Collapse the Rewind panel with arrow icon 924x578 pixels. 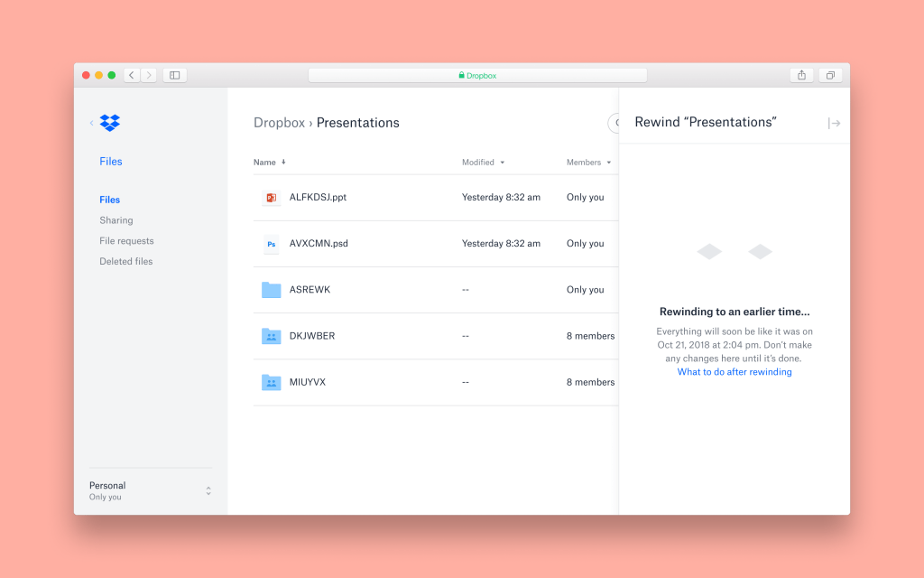(834, 124)
